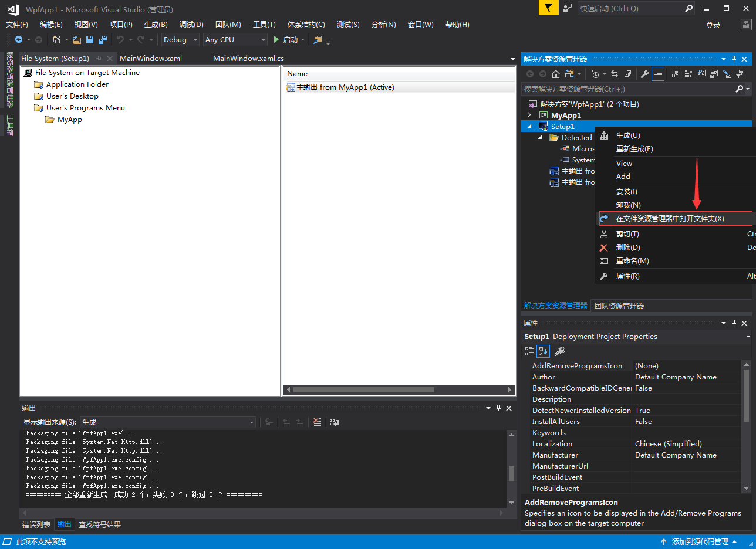756x549 pixels.
Task: Click the feedback flag icon in title bar
Action: [548, 8]
